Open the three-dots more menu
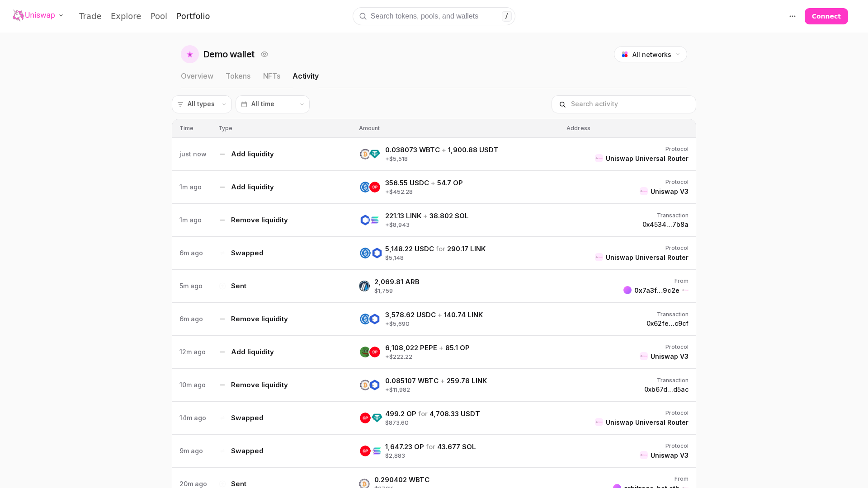 [792, 16]
